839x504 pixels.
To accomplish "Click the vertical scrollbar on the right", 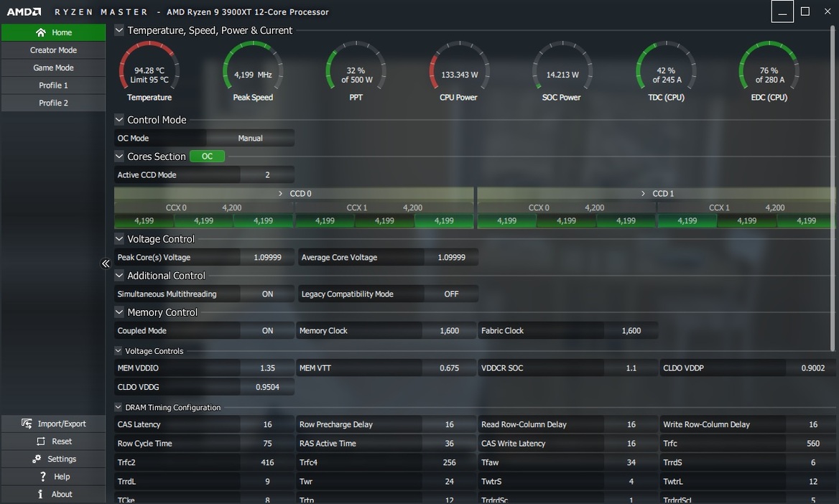I will (x=833, y=188).
